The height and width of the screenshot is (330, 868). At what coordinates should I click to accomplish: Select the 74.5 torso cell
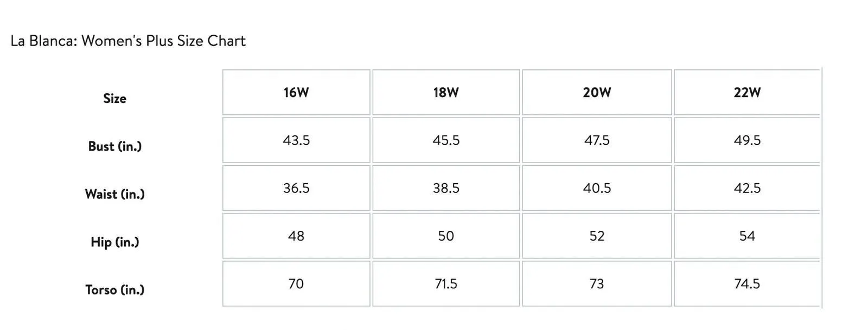(747, 283)
